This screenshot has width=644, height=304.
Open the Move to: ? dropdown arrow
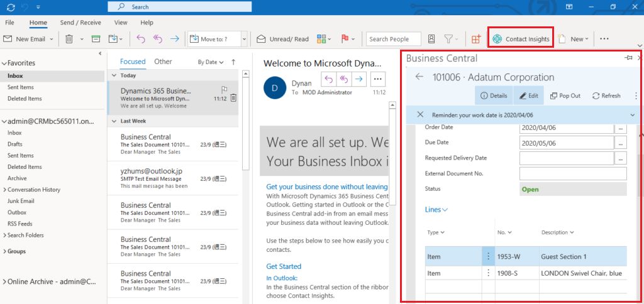(x=244, y=40)
